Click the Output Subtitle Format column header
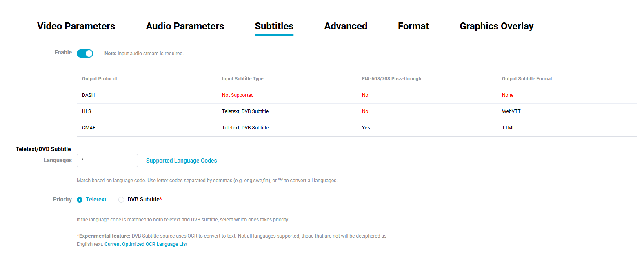 coord(527,79)
